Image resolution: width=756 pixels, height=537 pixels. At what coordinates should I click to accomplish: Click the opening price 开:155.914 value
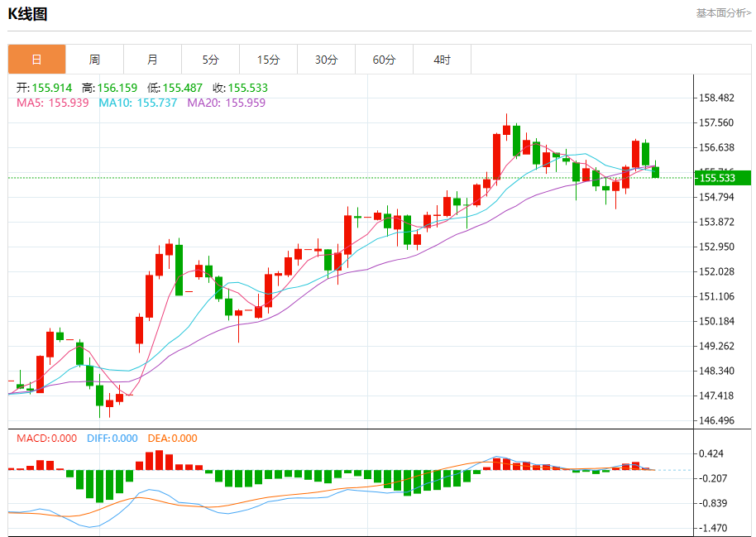44,88
